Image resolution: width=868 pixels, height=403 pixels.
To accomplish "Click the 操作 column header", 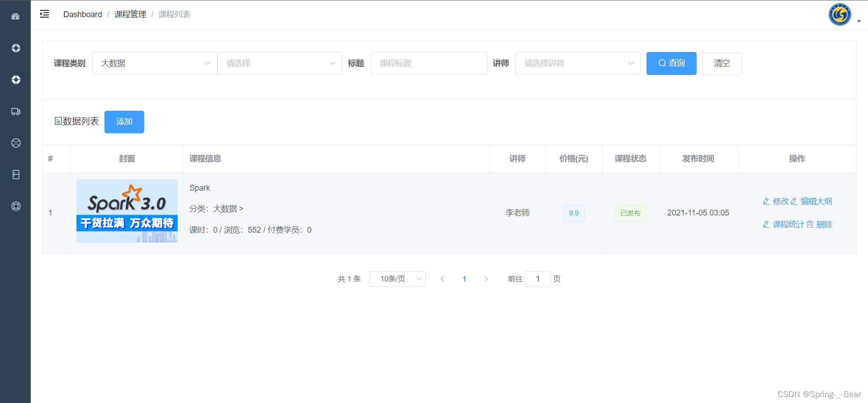I will click(x=797, y=159).
